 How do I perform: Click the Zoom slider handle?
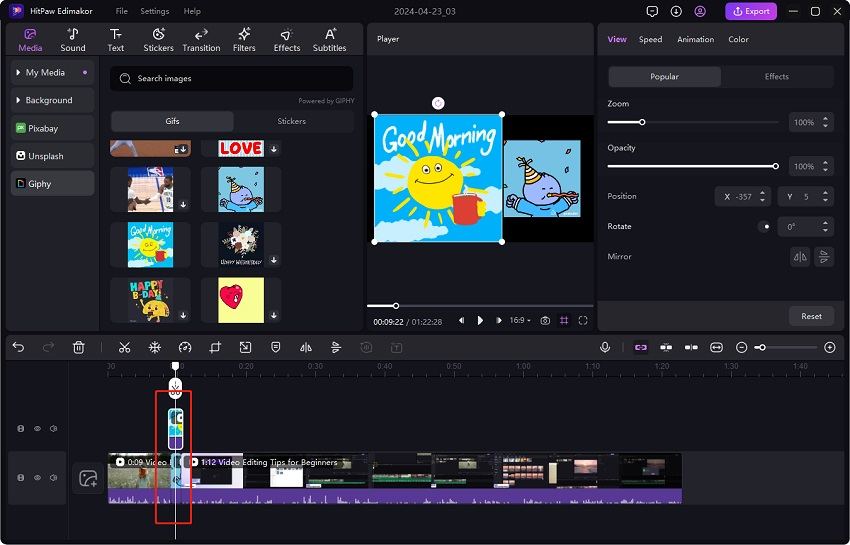tap(642, 123)
